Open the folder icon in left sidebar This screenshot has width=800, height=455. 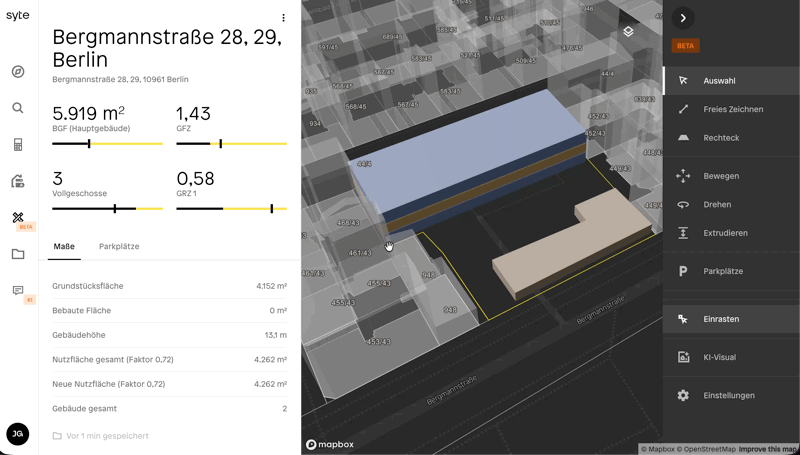coord(18,254)
